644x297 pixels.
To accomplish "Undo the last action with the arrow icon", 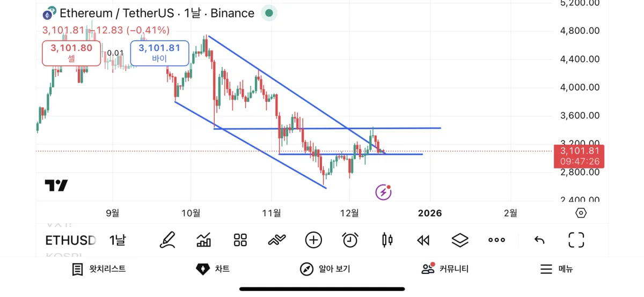I will [539, 240].
